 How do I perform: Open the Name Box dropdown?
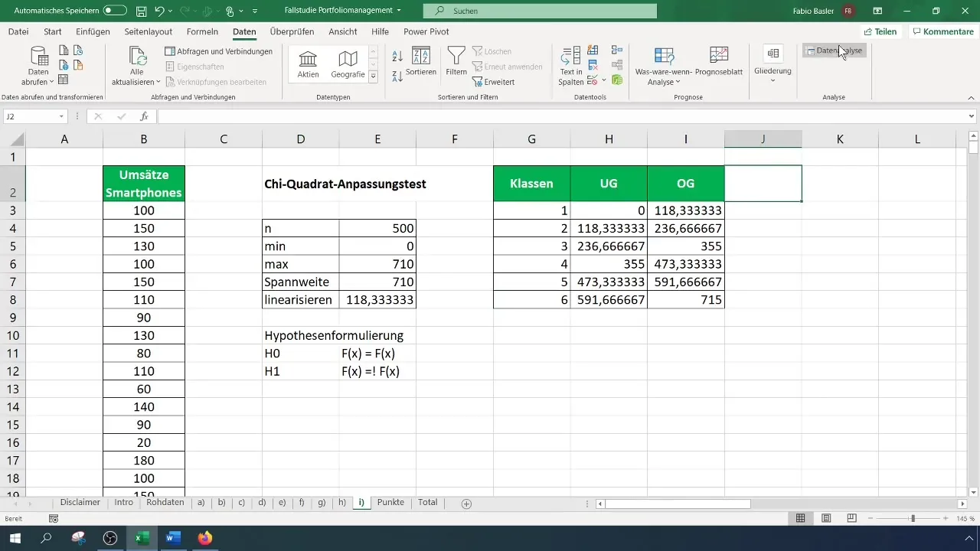(61, 116)
